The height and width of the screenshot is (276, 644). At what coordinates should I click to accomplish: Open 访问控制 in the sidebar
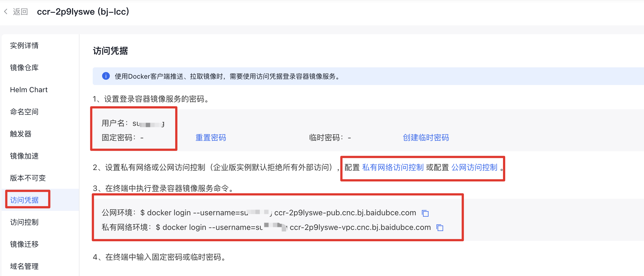[x=24, y=222]
